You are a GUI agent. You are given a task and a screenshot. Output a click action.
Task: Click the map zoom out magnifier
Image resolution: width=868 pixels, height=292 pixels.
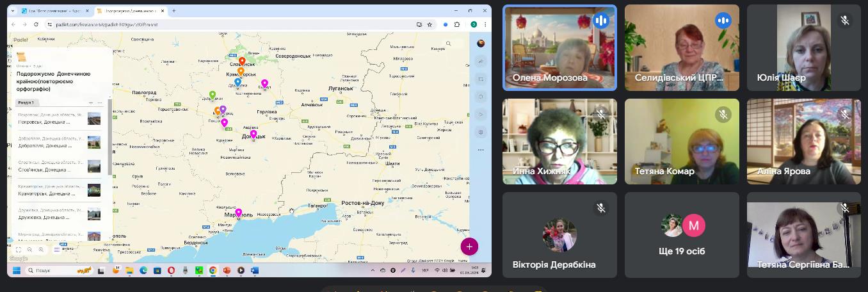tap(30, 250)
